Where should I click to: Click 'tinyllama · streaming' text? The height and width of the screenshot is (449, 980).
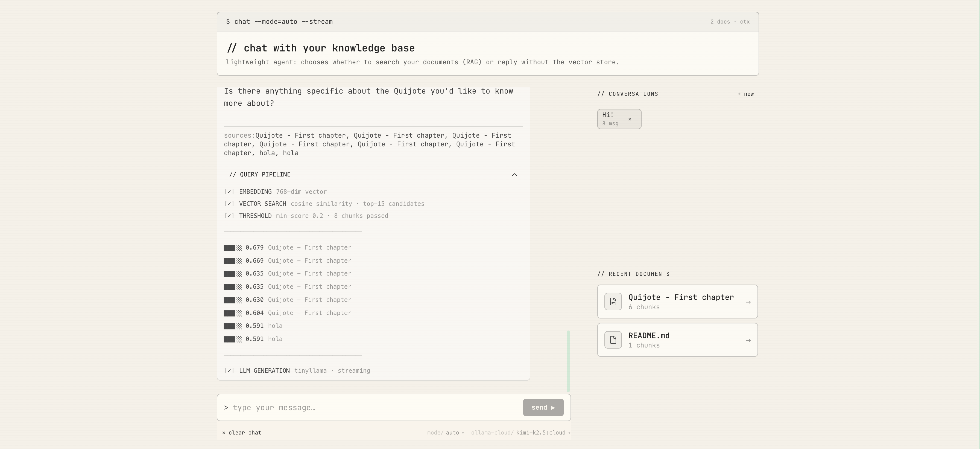[332, 370]
